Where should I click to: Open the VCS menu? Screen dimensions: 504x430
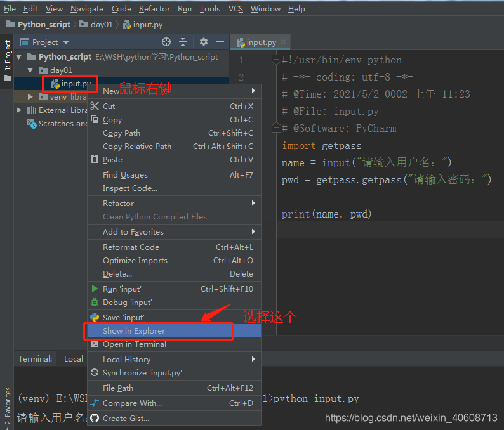point(235,9)
